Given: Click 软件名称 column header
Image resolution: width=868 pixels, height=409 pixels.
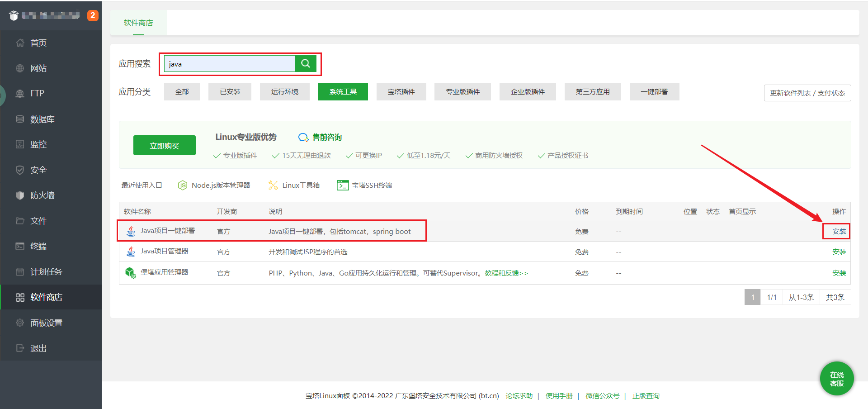Looking at the screenshot, I should coord(137,211).
